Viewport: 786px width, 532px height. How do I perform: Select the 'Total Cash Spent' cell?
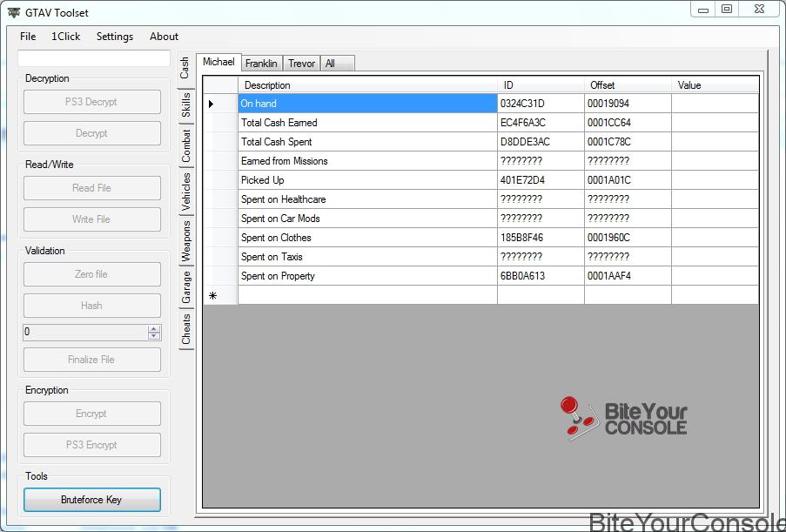(x=367, y=142)
